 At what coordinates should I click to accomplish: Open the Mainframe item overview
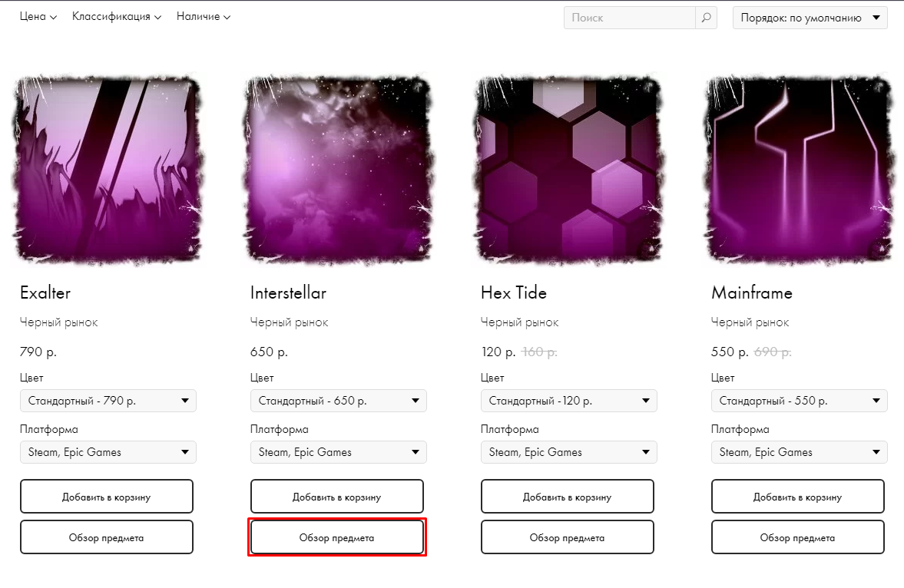[798, 537]
